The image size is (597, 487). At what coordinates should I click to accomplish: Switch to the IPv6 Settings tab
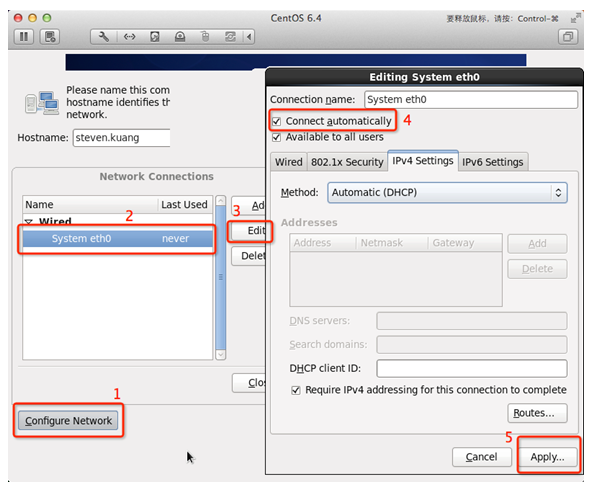[493, 162]
